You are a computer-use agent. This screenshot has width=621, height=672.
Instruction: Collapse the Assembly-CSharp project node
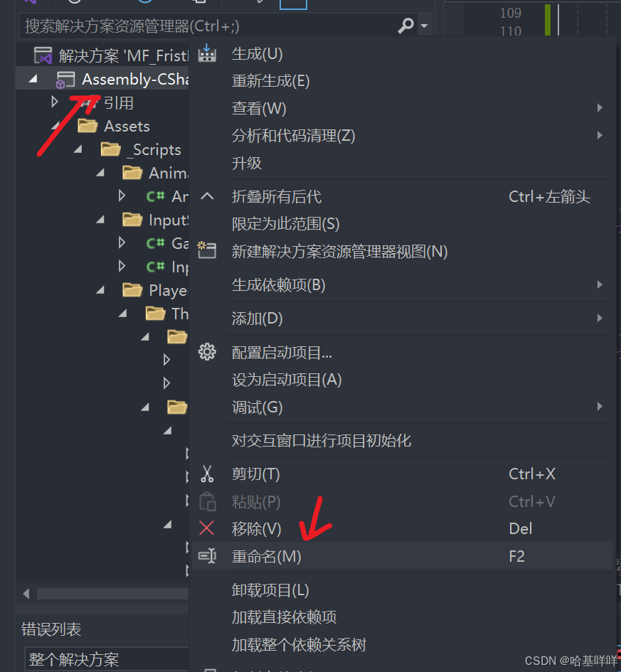tap(33, 79)
